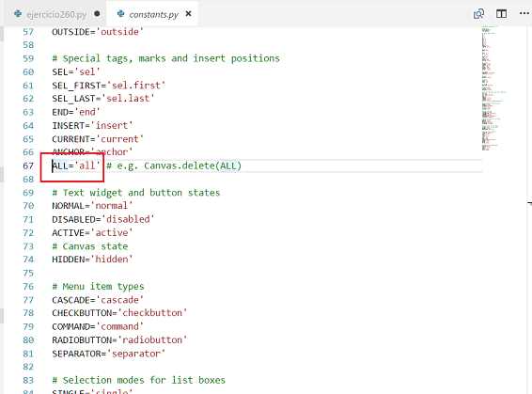Click the unsaved dot on ejercicio260.py tab
The height and width of the screenshot is (394, 532).
click(97, 14)
